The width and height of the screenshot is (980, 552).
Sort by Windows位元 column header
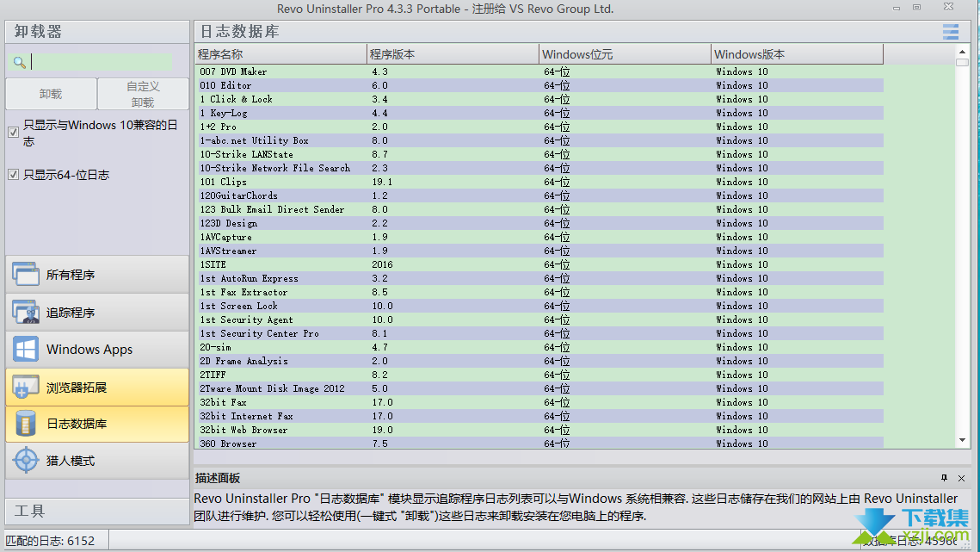[625, 54]
